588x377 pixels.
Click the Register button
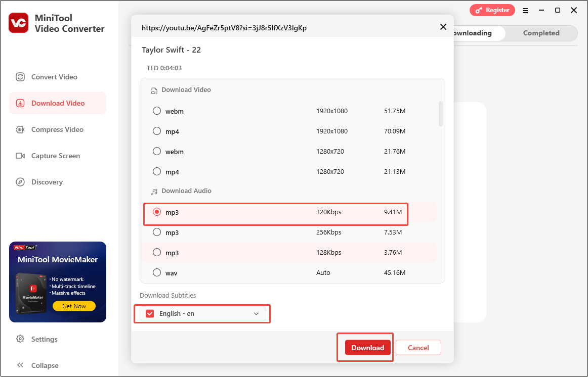pos(492,10)
